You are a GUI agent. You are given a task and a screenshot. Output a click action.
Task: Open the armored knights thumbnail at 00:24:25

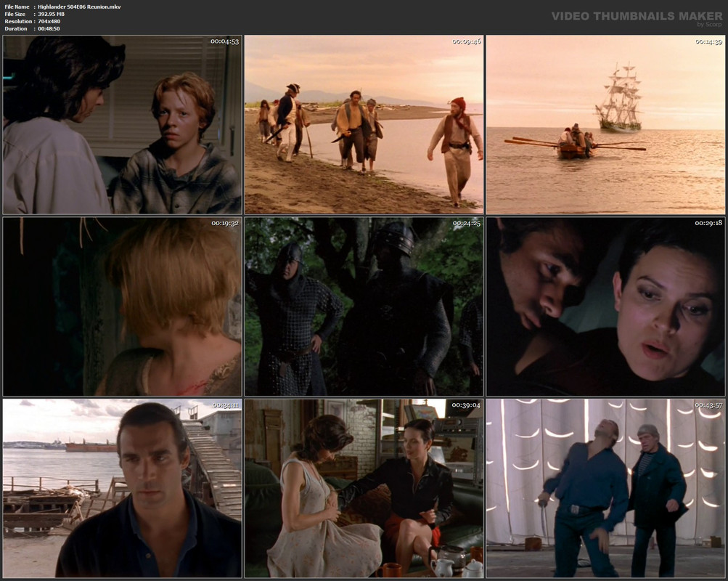(364, 306)
